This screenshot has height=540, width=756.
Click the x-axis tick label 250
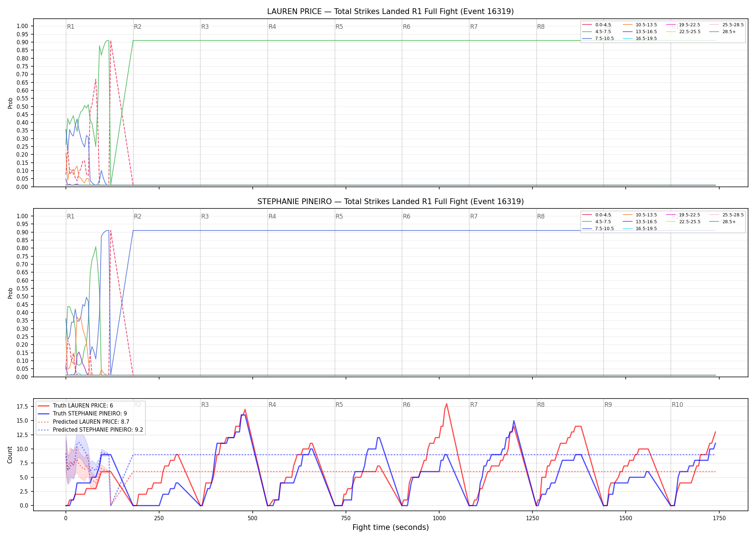coord(159,518)
